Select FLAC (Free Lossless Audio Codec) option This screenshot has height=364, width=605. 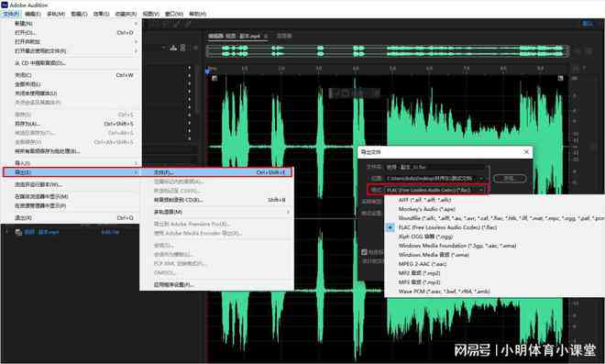click(x=495, y=227)
